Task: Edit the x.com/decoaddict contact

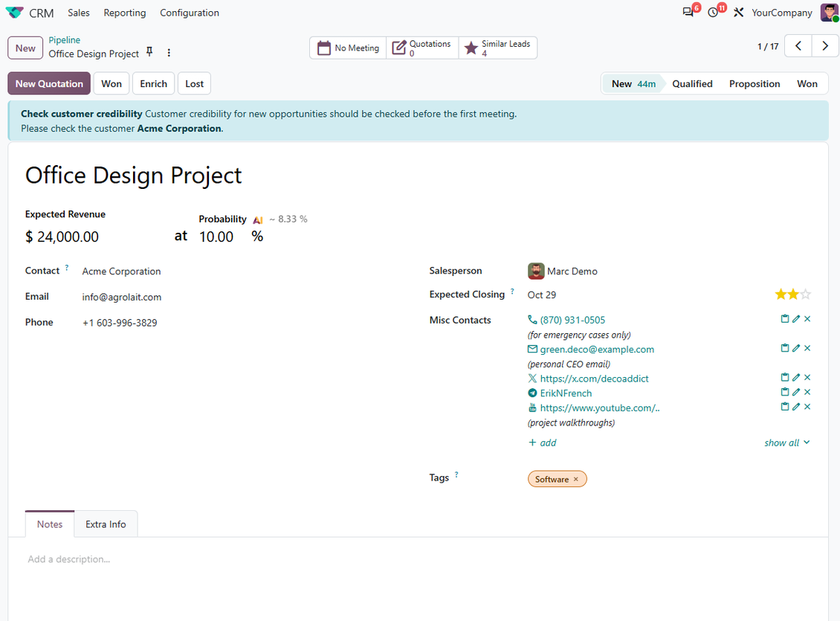Action: [x=796, y=377]
